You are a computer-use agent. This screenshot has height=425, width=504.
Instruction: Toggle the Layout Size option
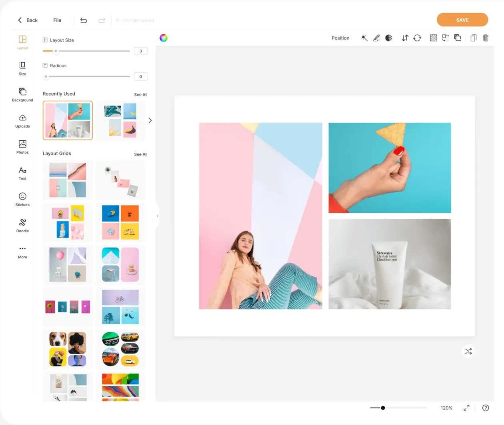coord(45,40)
